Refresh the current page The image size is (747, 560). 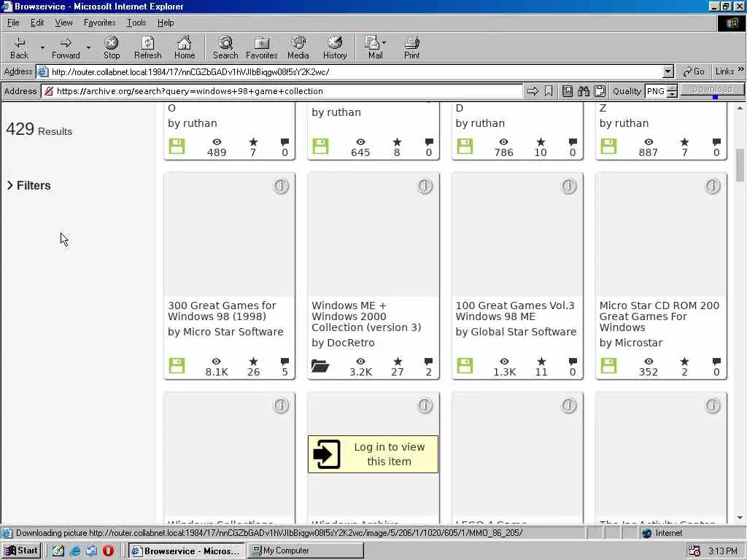[147, 48]
